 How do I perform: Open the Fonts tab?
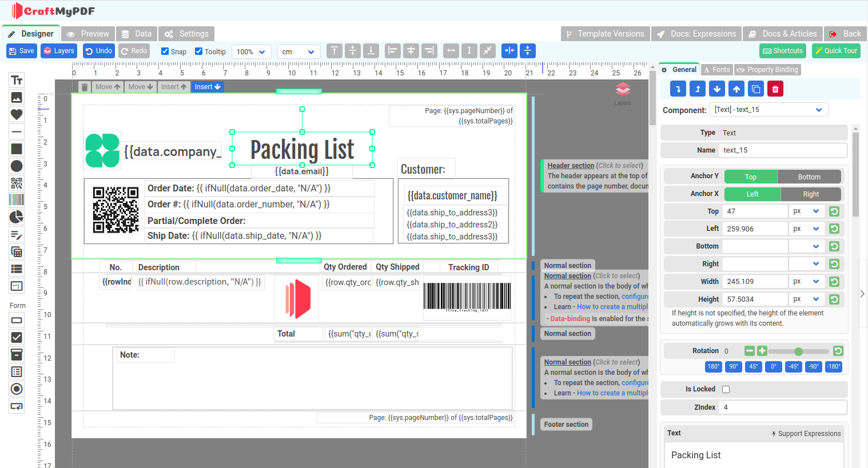[716, 69]
